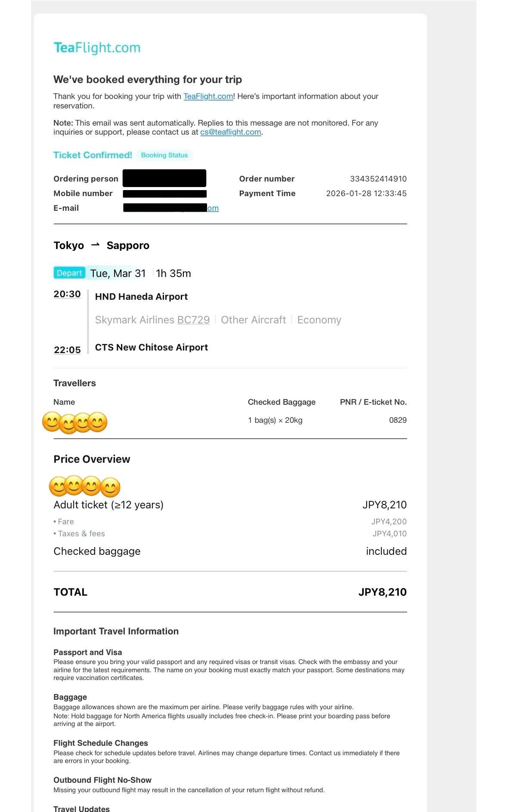Click emoji name in Price Overview
Image resolution: width=507 pixels, height=812 pixels.
(84, 486)
